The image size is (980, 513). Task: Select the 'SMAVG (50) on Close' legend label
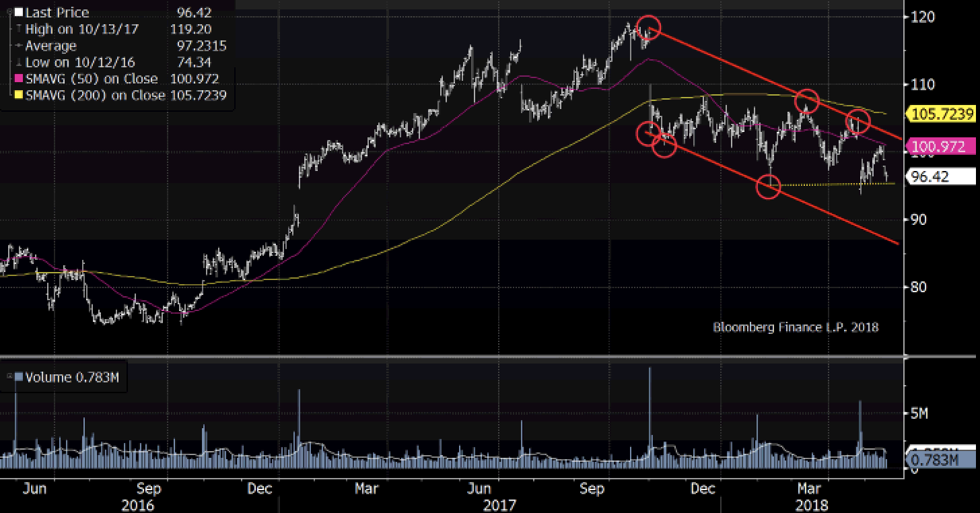point(92,79)
